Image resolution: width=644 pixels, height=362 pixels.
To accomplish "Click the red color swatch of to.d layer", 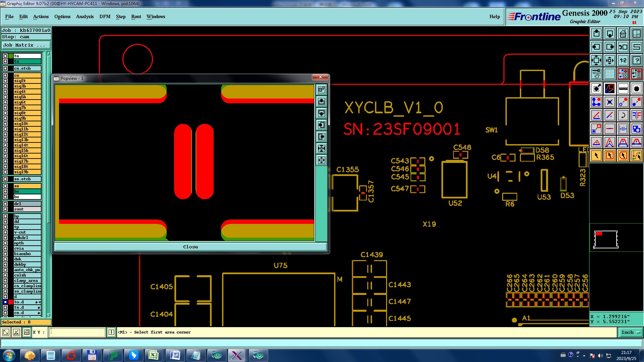I will 11,302.
